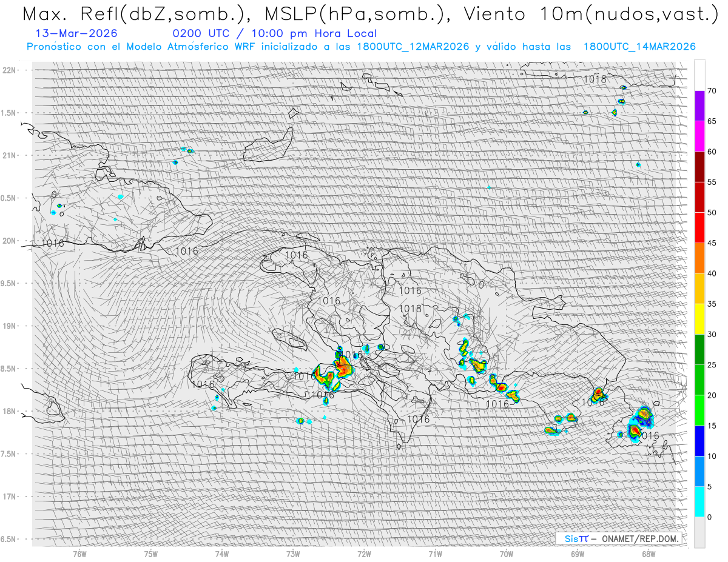This screenshot has width=728, height=562.
Task: Click the '21N' latitude axis label
Action: 9,155
